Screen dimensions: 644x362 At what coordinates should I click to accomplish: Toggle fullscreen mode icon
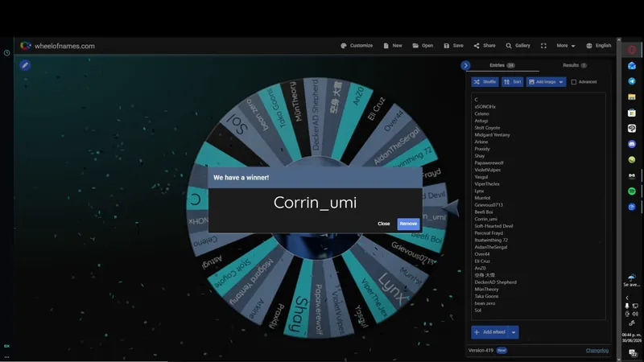point(543,46)
